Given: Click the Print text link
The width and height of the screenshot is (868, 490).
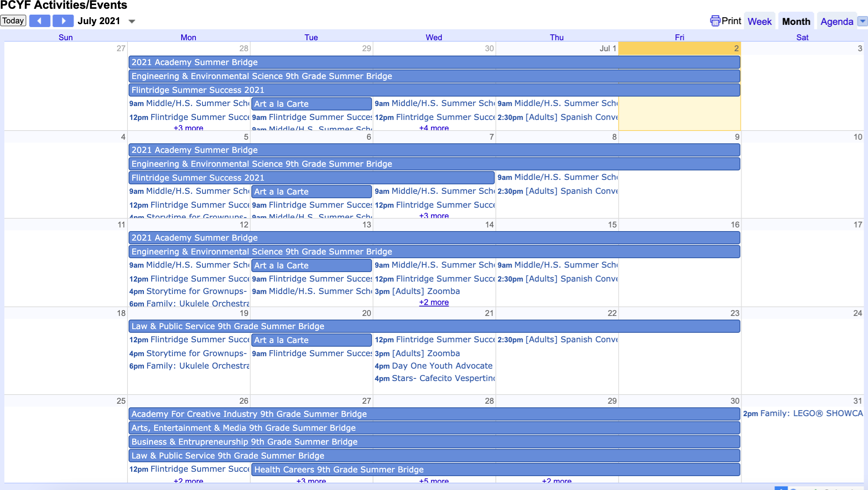Looking at the screenshot, I should 731,21.
